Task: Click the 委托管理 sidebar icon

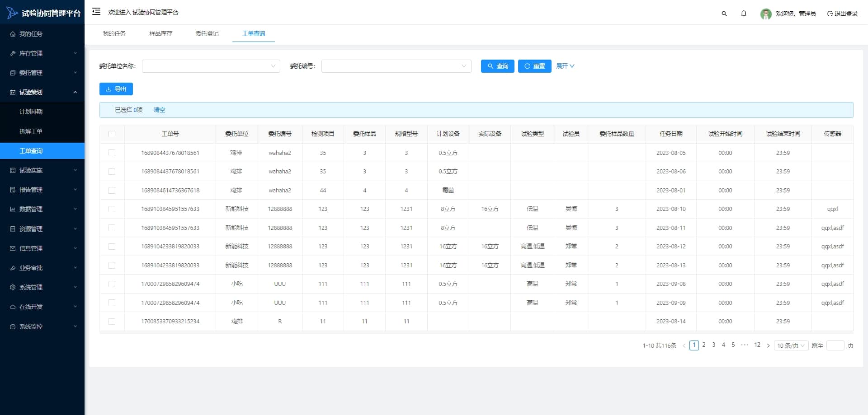Action: (x=13, y=73)
